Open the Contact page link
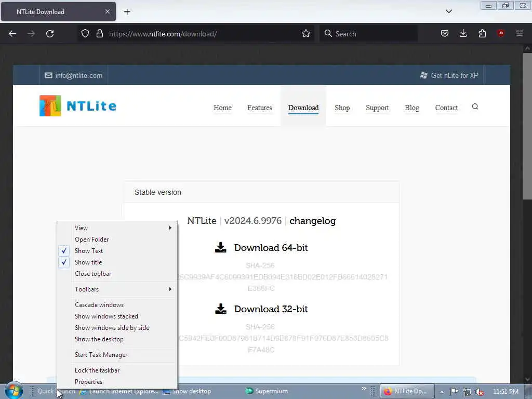 click(446, 108)
